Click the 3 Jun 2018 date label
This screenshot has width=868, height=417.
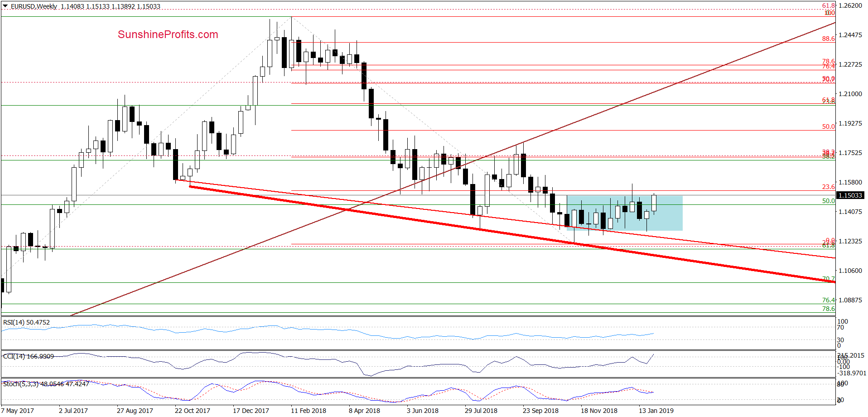pyautogui.click(x=423, y=411)
